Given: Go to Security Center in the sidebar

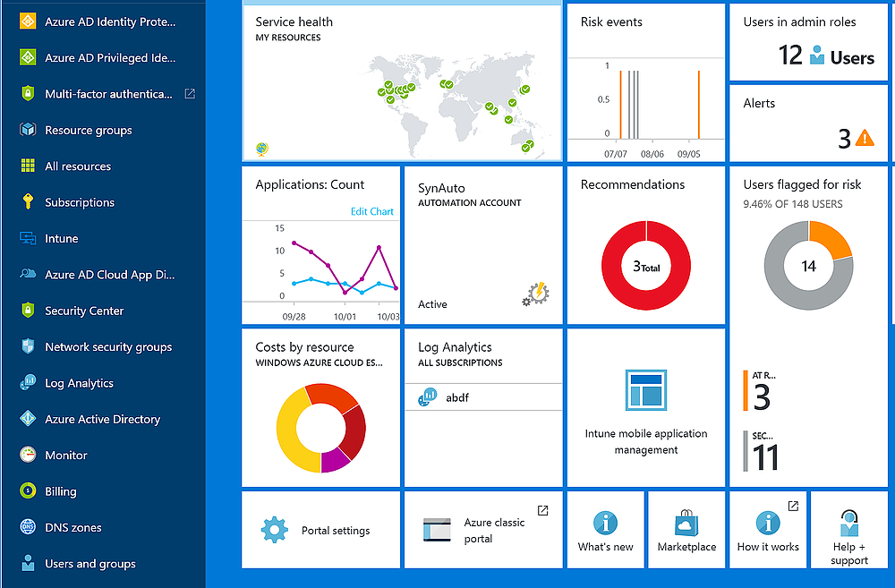Looking at the screenshot, I should point(84,311).
